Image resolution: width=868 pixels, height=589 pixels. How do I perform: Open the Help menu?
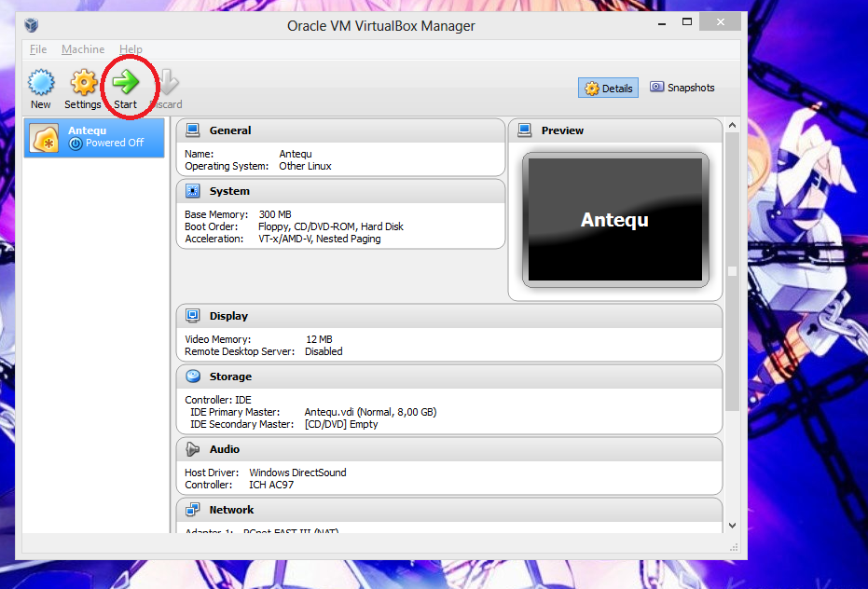pyautogui.click(x=131, y=49)
